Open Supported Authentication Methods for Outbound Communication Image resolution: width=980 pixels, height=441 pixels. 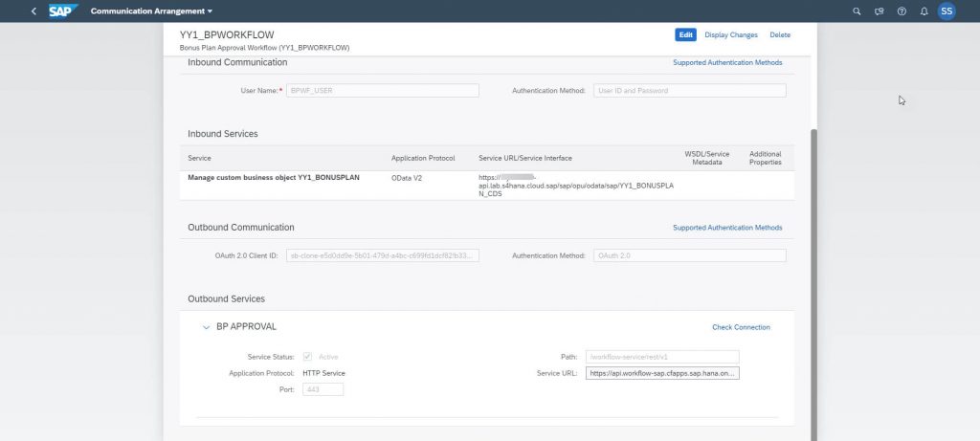(x=727, y=228)
